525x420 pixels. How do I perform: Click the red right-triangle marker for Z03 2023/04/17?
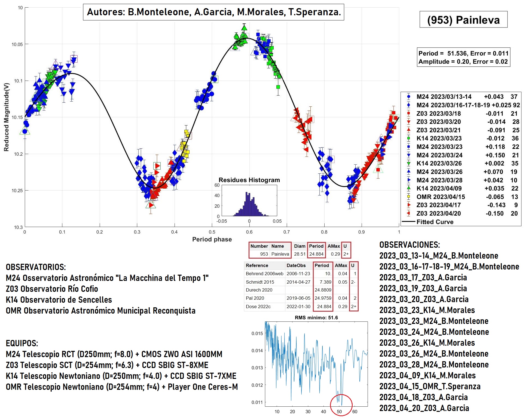tap(408, 205)
